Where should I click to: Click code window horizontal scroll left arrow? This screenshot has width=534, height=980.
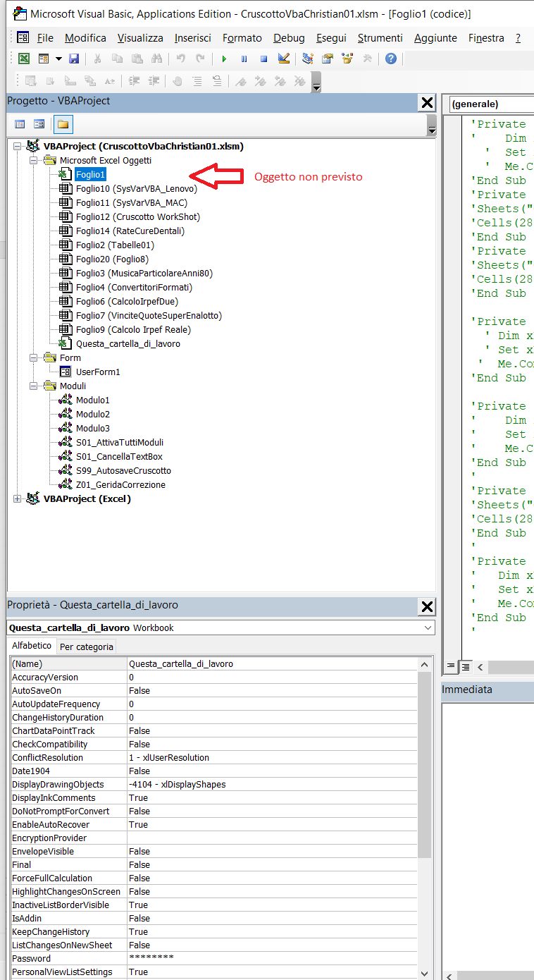(x=480, y=666)
